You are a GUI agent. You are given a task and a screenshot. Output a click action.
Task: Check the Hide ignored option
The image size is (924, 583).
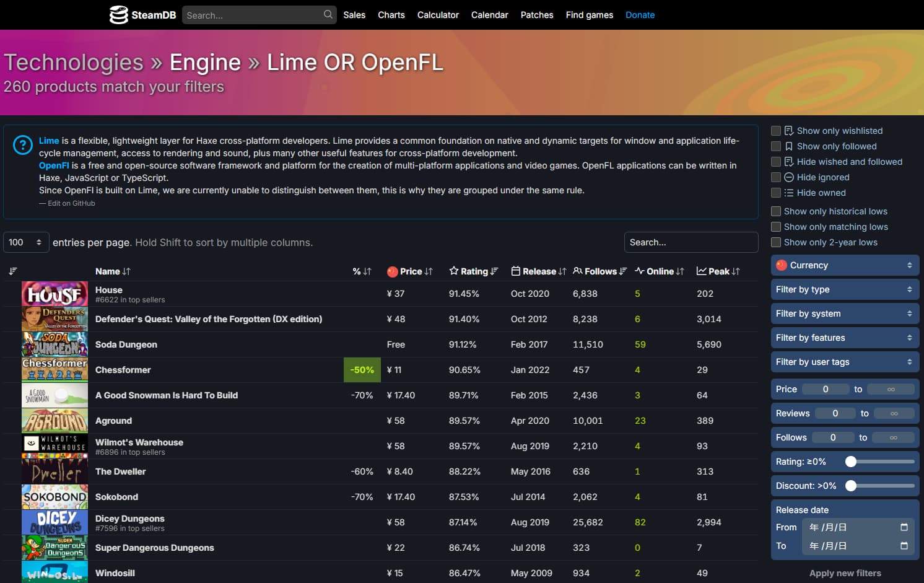click(x=775, y=177)
